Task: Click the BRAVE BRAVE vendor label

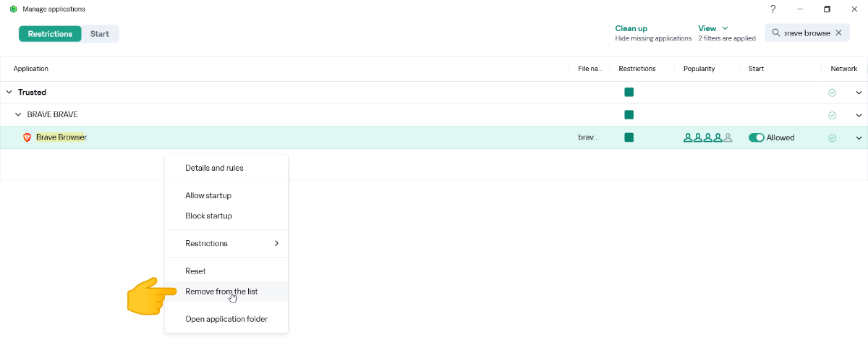Action: [52, 115]
